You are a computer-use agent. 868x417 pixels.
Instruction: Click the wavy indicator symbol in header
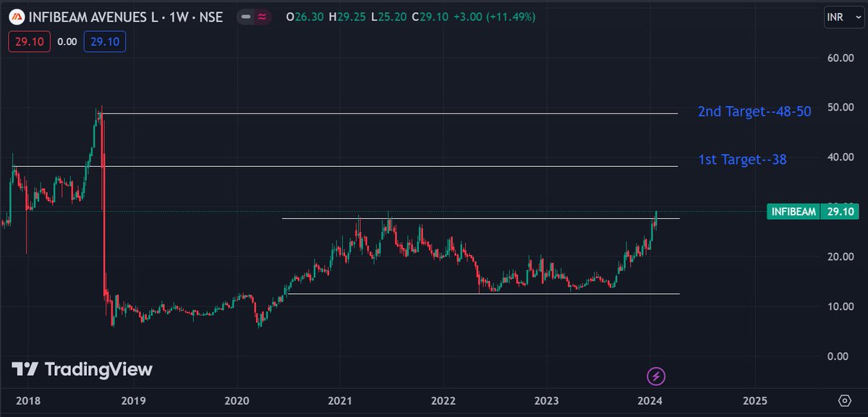tap(262, 16)
